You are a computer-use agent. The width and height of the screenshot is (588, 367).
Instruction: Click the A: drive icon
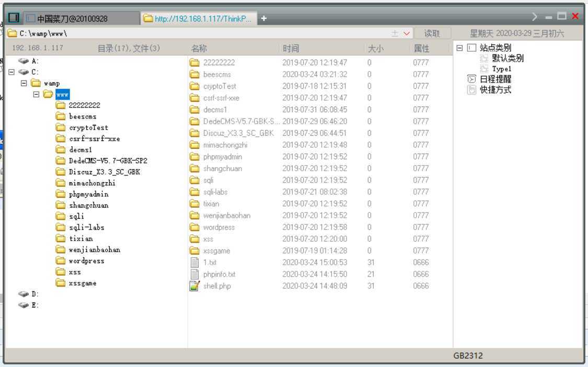(24, 61)
